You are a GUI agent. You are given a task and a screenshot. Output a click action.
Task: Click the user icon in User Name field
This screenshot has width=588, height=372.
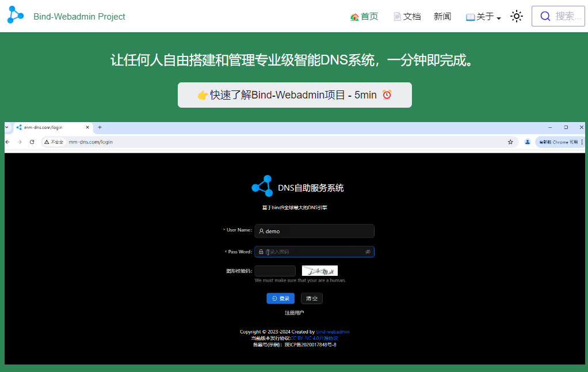261,231
